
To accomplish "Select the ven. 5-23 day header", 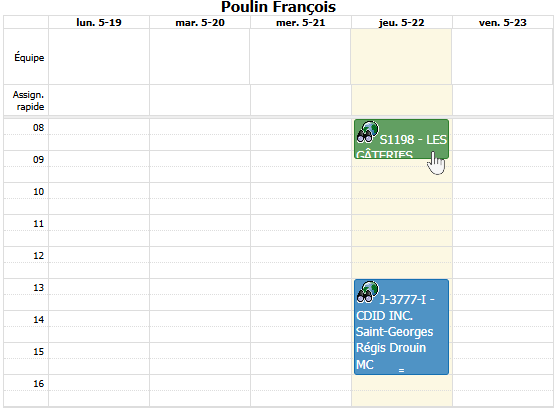I will coord(502,22).
